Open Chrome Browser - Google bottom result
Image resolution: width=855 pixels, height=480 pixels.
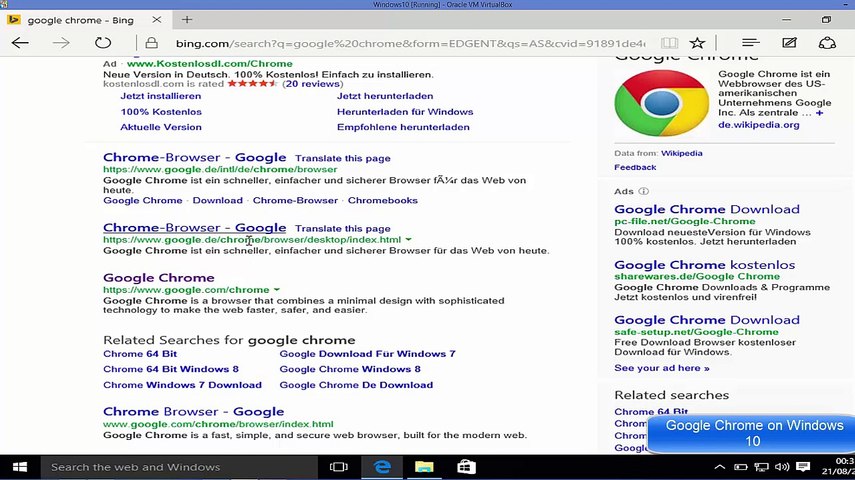194,411
